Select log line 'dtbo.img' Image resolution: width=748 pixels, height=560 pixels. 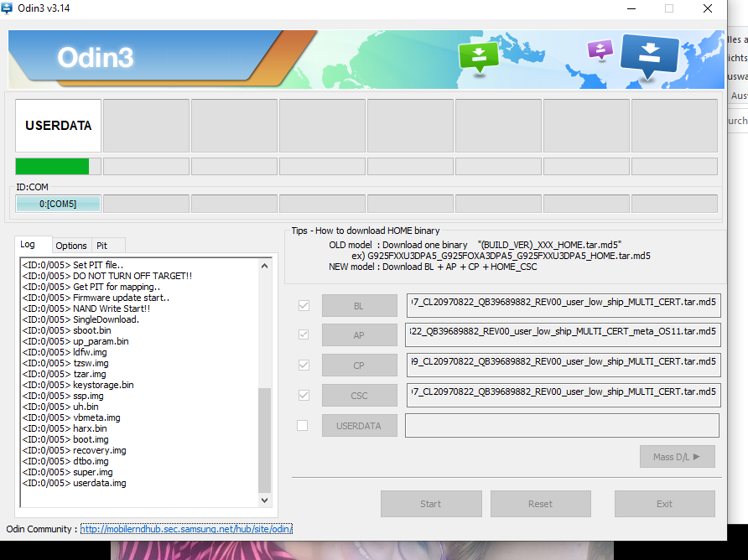[x=65, y=461]
